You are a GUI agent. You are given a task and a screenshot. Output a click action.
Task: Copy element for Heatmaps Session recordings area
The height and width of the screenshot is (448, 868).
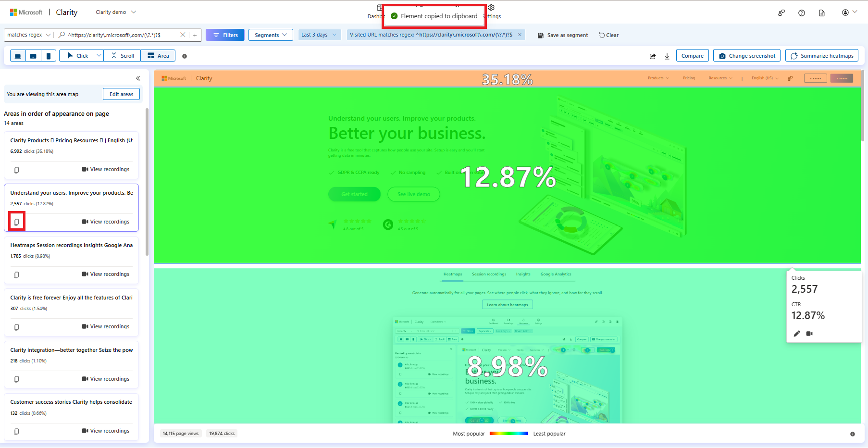click(x=16, y=274)
